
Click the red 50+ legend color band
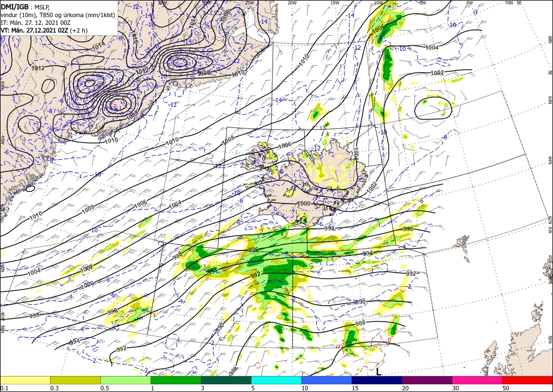[x=528, y=380]
